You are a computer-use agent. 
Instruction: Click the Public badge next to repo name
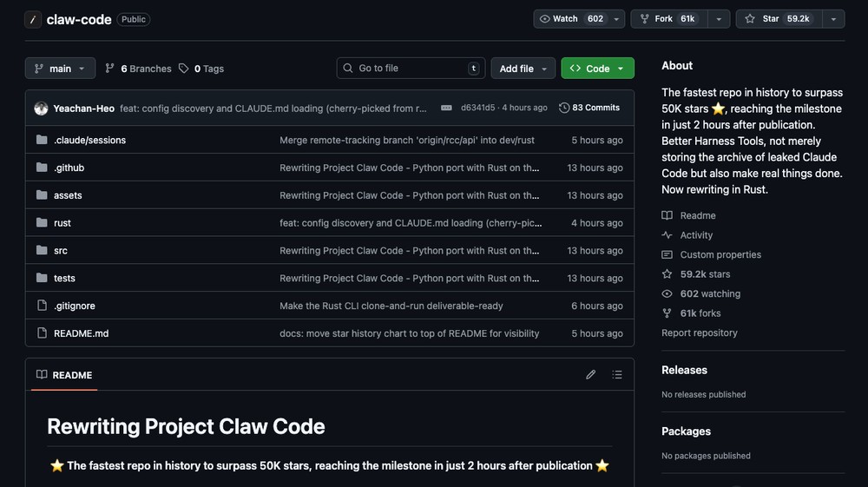click(x=134, y=19)
